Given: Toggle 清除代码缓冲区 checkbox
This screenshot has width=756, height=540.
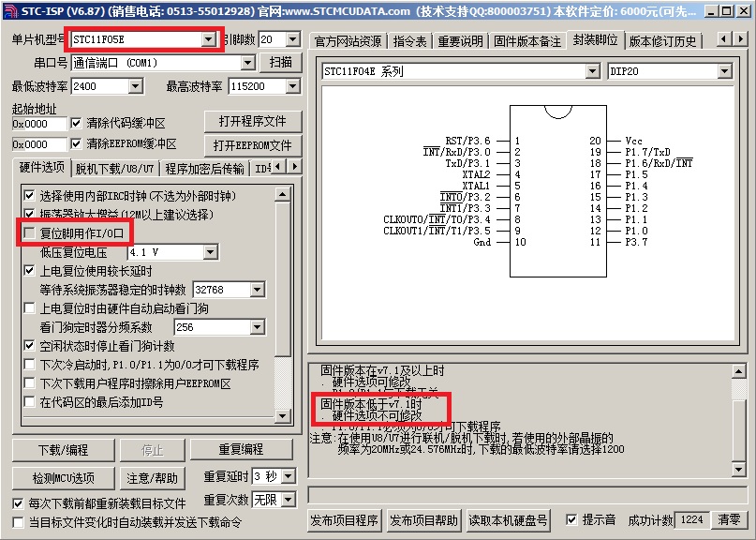Looking at the screenshot, I should (76, 123).
